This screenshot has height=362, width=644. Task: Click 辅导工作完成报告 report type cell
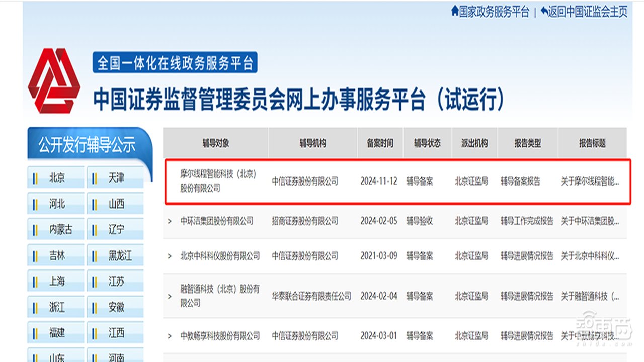(527, 221)
